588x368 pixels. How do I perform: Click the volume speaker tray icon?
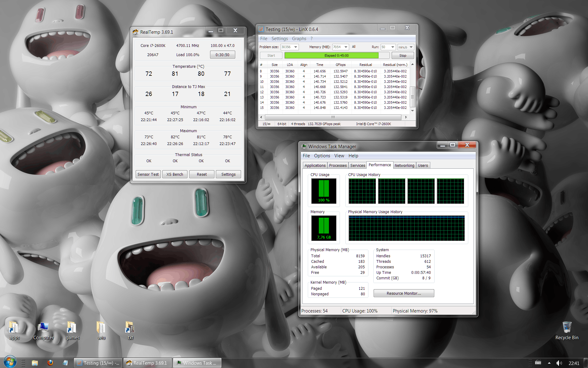click(x=559, y=363)
